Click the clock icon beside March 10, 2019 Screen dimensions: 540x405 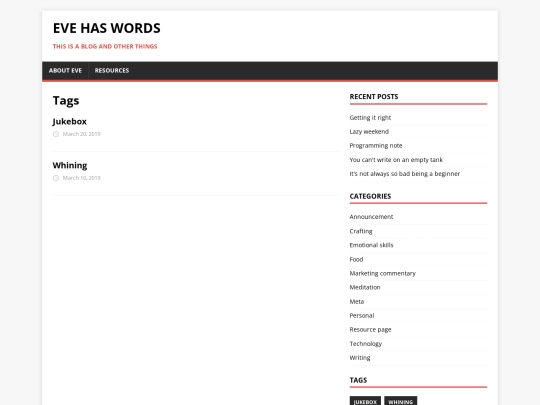(56, 178)
